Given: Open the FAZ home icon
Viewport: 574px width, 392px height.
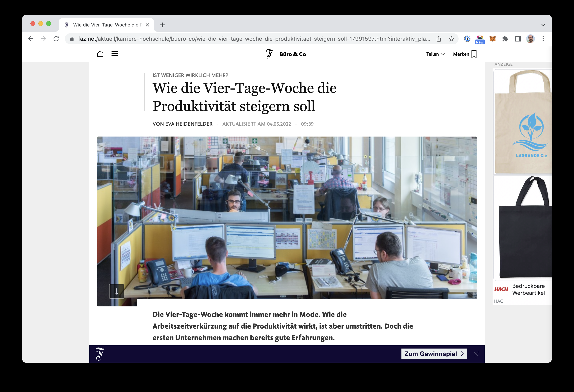Looking at the screenshot, I should point(100,54).
